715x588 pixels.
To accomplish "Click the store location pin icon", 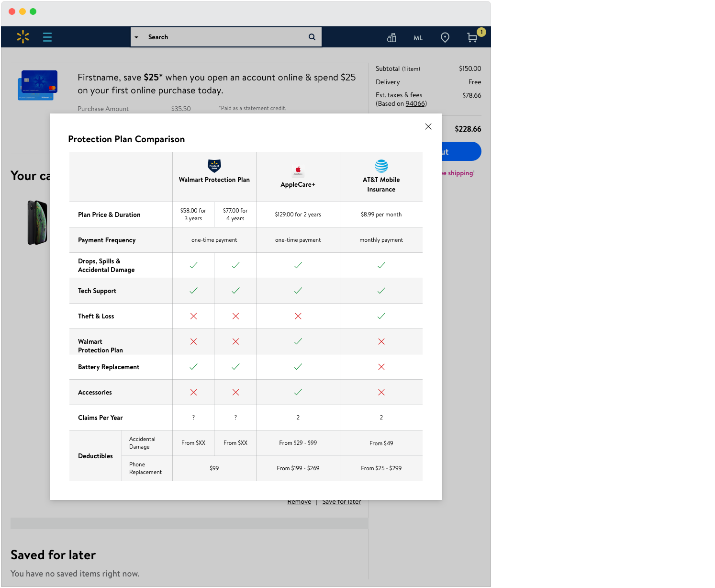I will click(x=445, y=37).
